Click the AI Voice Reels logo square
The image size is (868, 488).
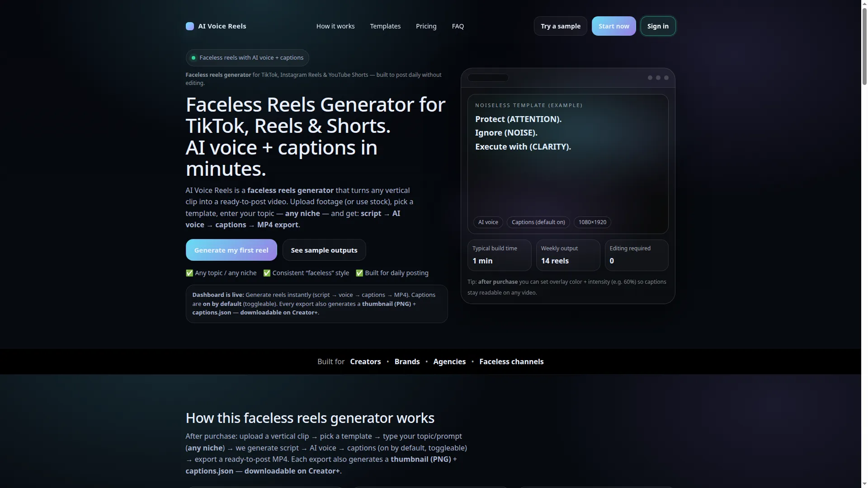pos(190,26)
